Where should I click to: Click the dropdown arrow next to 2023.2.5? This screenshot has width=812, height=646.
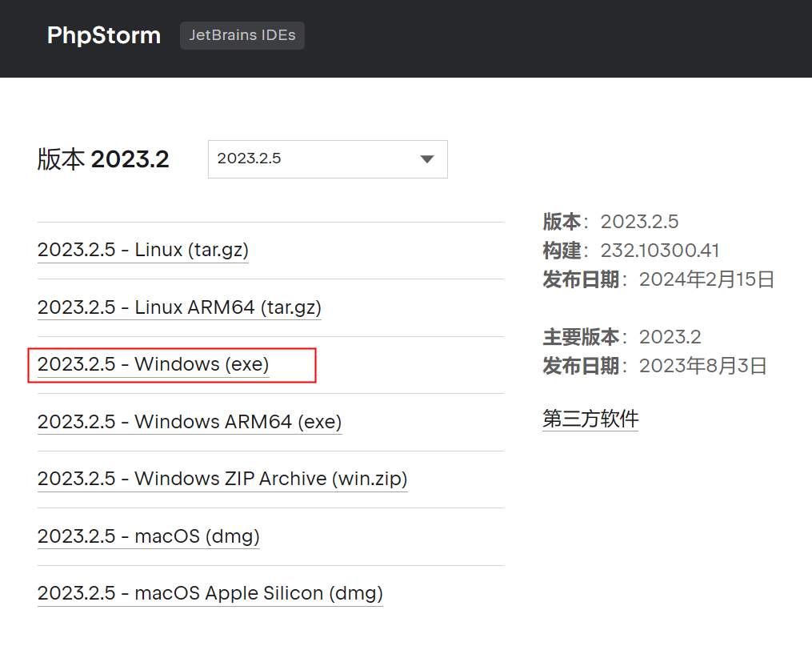click(x=426, y=159)
